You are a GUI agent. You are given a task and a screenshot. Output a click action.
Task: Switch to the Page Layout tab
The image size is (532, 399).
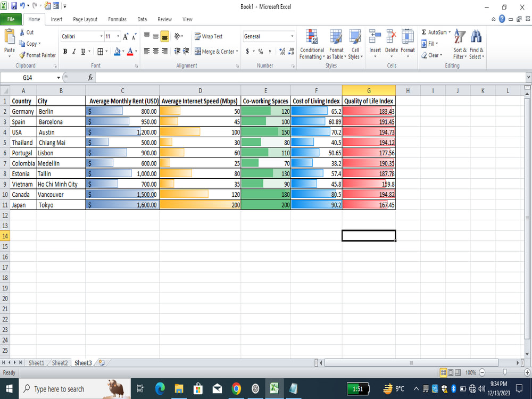point(85,19)
